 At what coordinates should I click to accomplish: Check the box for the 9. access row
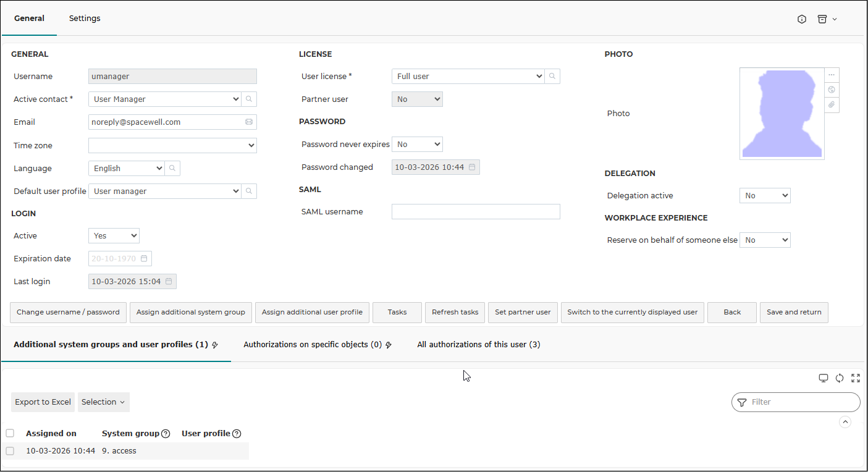point(10,451)
